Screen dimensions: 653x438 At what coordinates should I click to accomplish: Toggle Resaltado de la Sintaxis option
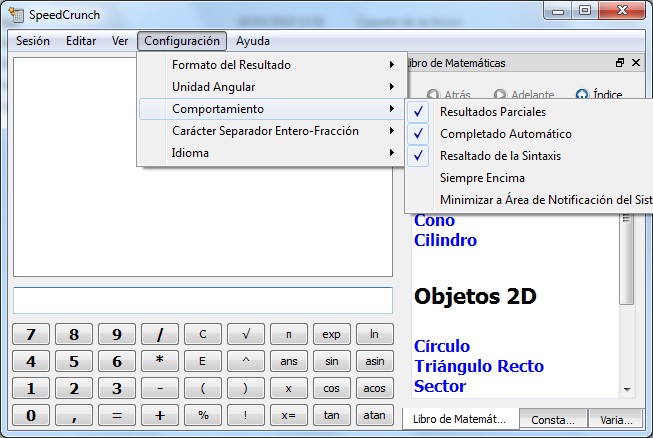529,156
